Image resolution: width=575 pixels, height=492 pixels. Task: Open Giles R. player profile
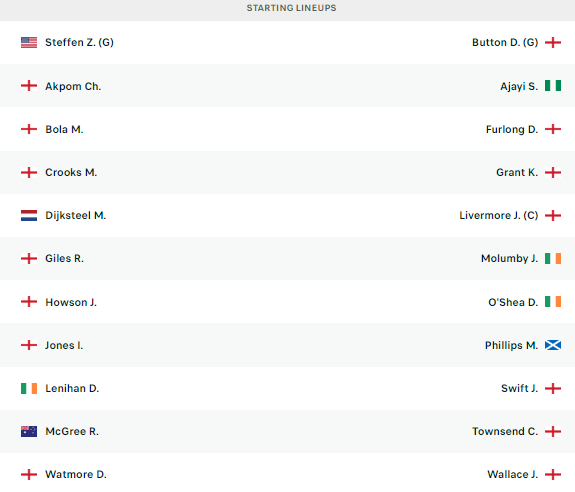click(65, 258)
